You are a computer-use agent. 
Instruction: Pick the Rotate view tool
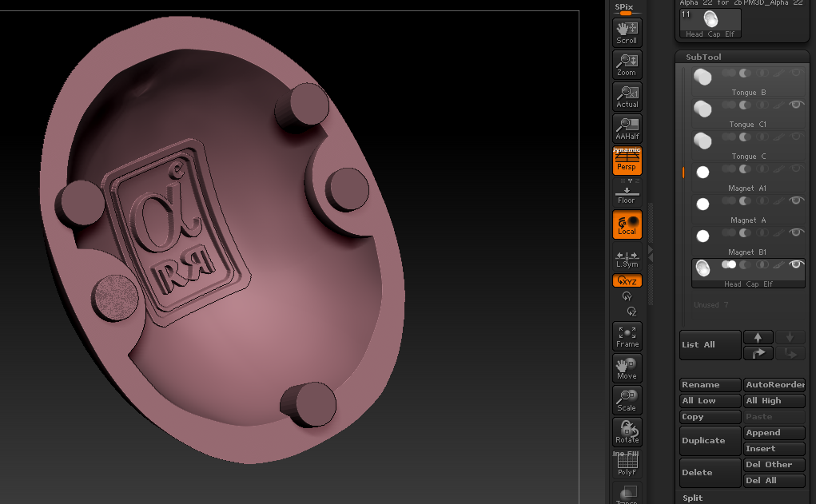627,431
